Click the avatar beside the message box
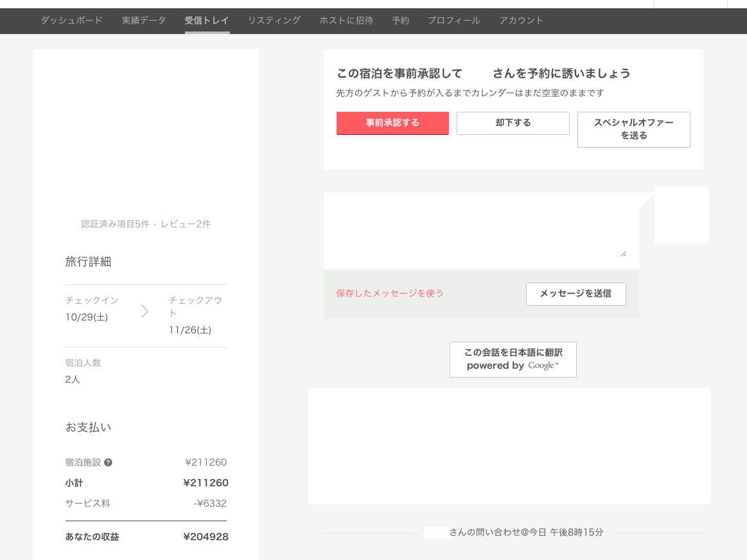The image size is (747, 560). click(681, 215)
